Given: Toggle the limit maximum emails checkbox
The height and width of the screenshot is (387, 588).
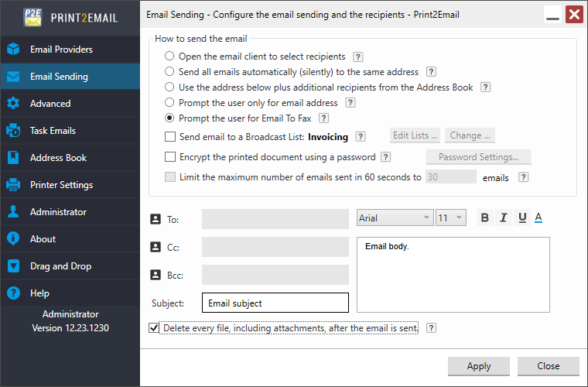Looking at the screenshot, I should pyautogui.click(x=170, y=177).
